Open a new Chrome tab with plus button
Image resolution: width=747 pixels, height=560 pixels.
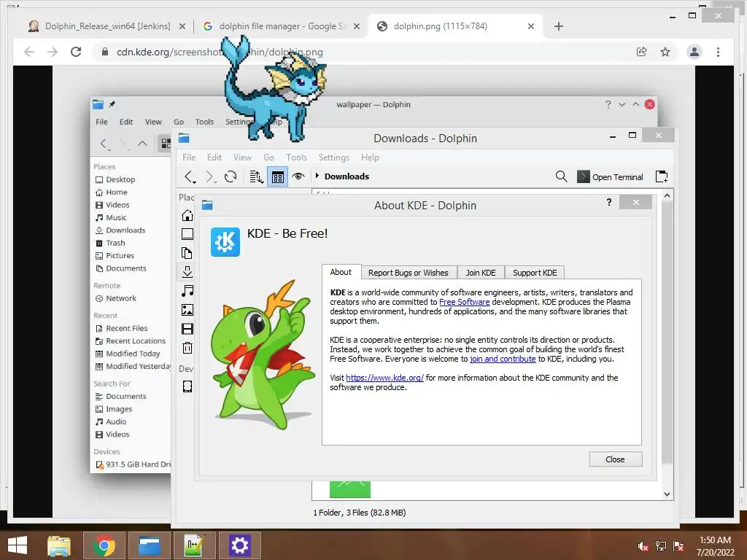point(559,26)
